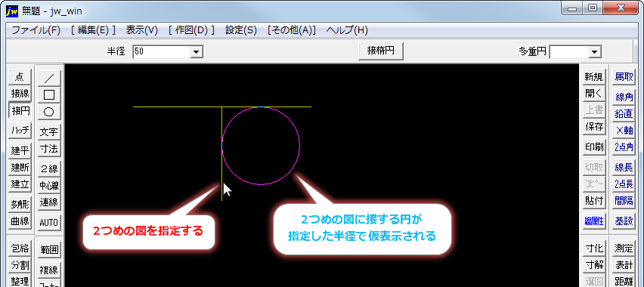Open the 設定(S) settings menu
This screenshot has width=644, height=287.
tap(240, 30)
